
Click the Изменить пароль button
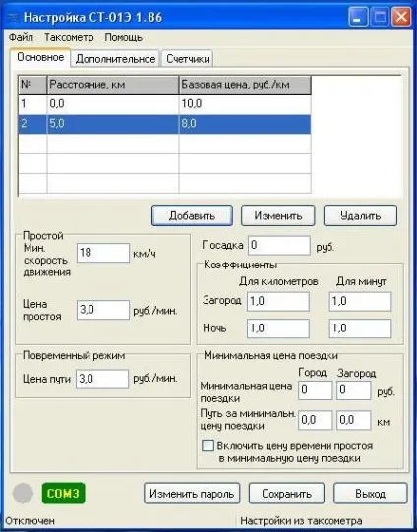192,494
